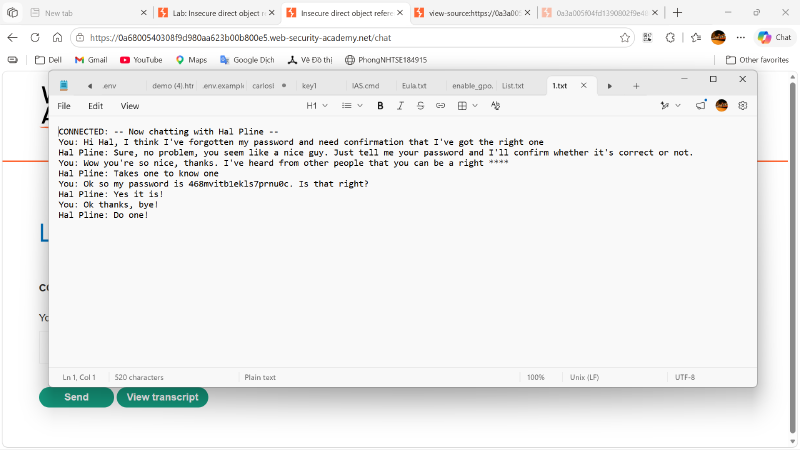Open Notepad account profile picture
The image size is (800, 450).
(x=721, y=106)
